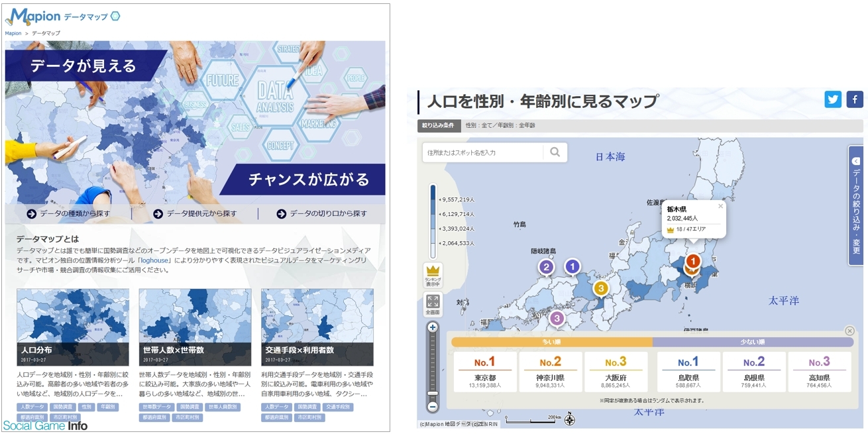This screenshot has width=868, height=434.
Task: Open the 交通手段×利用者数 map thumbnail
Action: [x=317, y=327]
